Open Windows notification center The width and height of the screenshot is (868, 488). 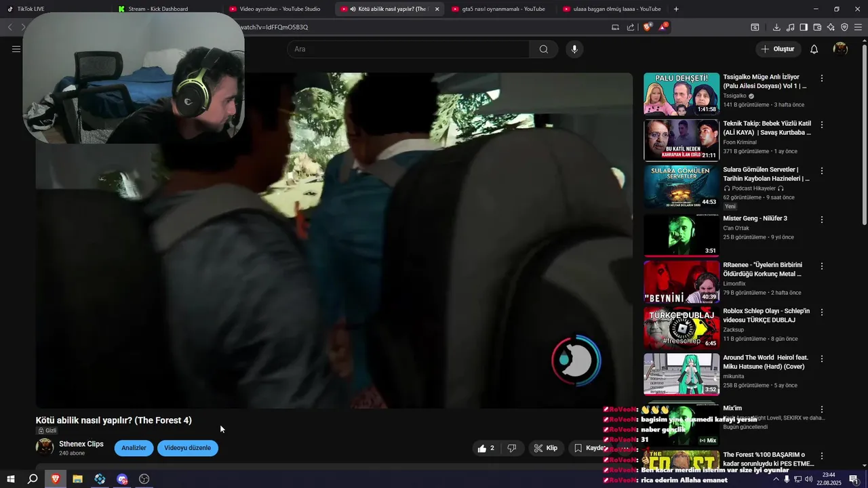[x=853, y=479]
